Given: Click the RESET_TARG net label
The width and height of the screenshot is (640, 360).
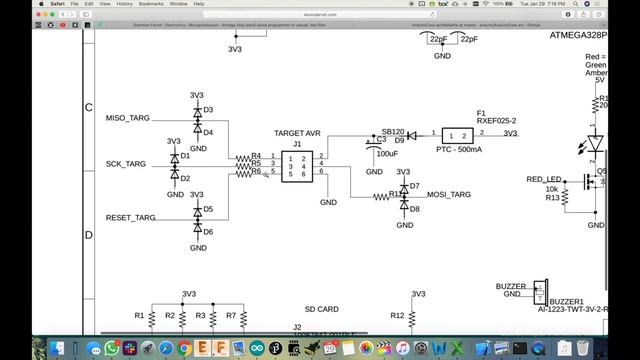Looking at the screenshot, I should 131,218.
